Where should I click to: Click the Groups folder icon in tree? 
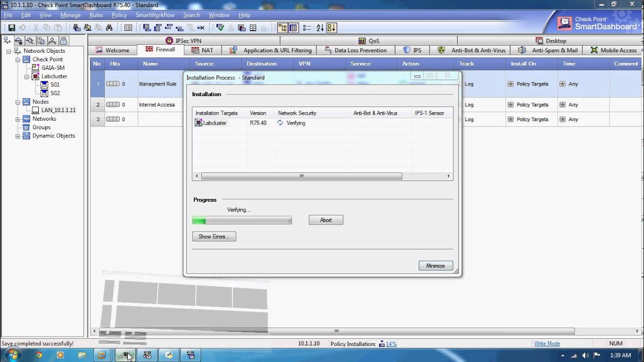[x=27, y=127]
